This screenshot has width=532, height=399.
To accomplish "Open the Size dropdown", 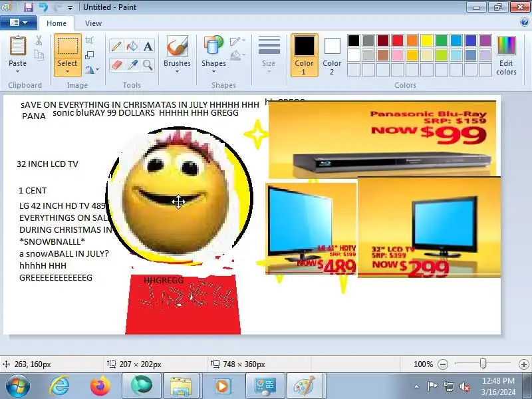I will point(269,55).
